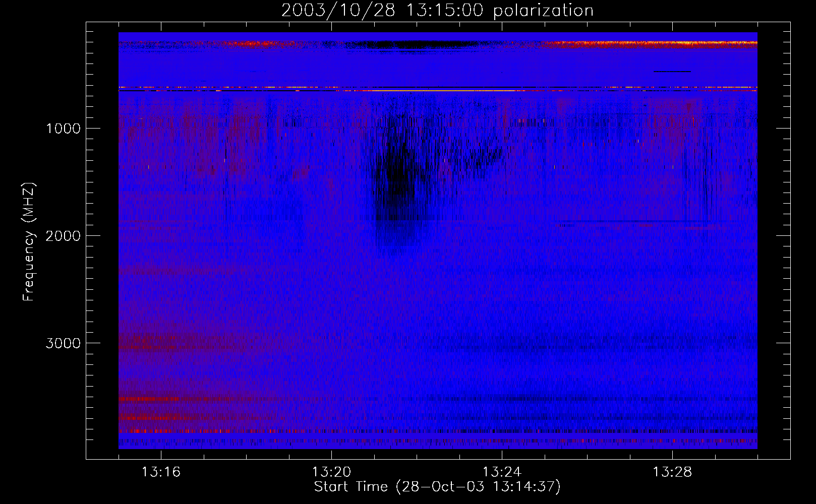The height and width of the screenshot is (504, 816).
Task: Click the 13:28 time tick label
Action: (x=672, y=472)
